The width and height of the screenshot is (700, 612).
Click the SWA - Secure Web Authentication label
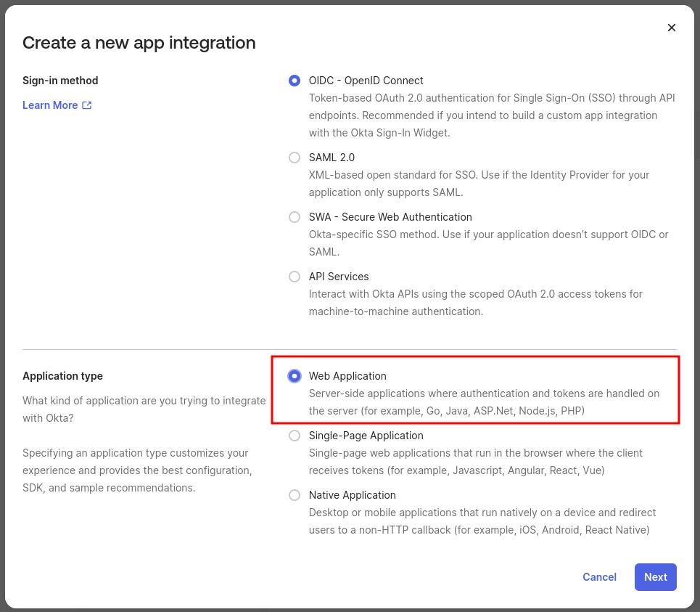(x=390, y=217)
